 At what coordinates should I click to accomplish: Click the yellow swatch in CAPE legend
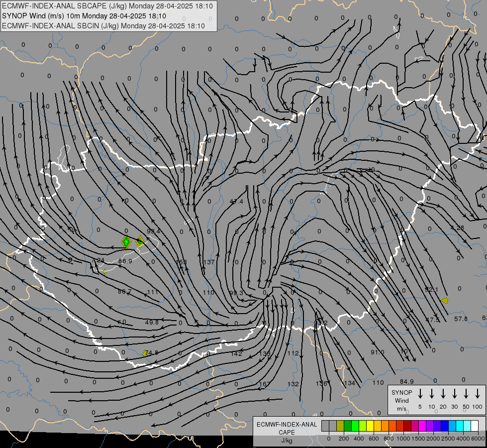(370, 426)
